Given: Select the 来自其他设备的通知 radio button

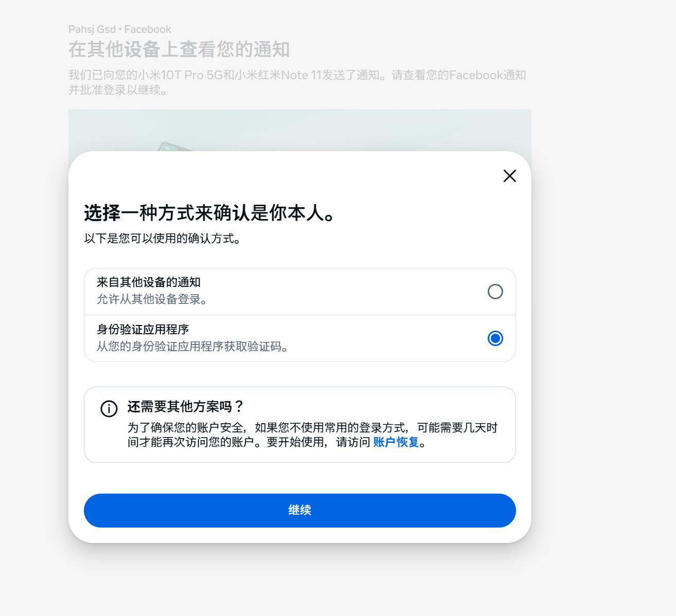Looking at the screenshot, I should (495, 292).
